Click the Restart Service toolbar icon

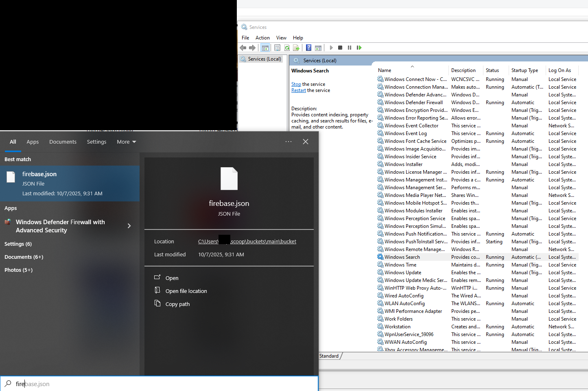pos(359,48)
